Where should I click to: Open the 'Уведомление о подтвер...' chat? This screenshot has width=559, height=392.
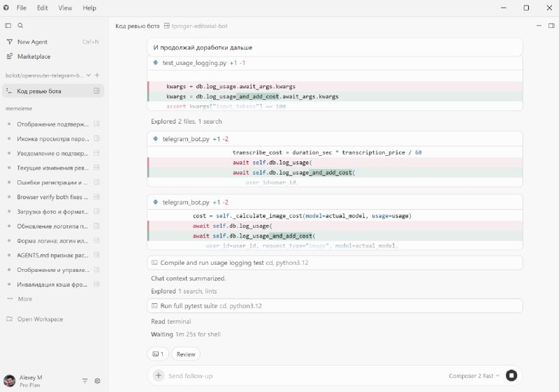pyautogui.click(x=53, y=153)
